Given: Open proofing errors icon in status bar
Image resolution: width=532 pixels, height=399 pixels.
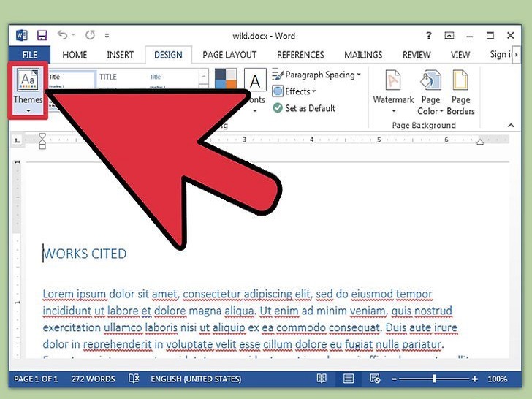Looking at the screenshot, I should coord(134,379).
